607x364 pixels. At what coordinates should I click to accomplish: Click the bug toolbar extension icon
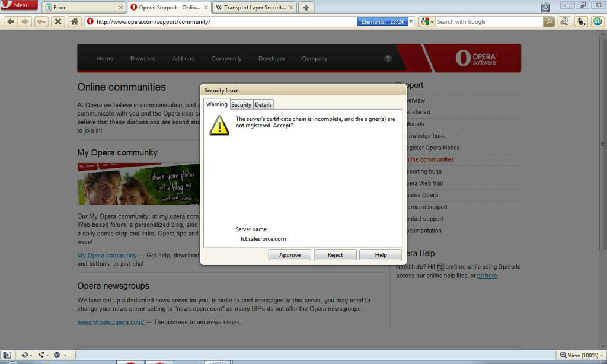point(581,22)
